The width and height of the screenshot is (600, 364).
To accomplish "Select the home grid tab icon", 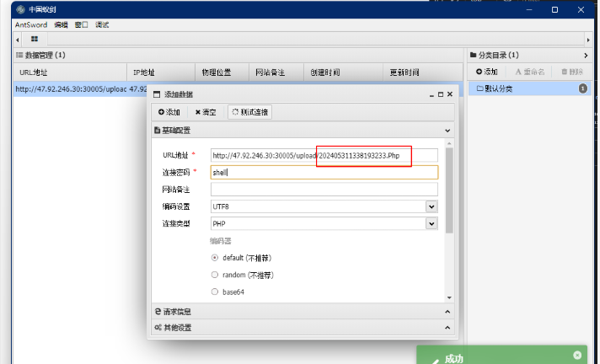I will pyautogui.click(x=35, y=39).
